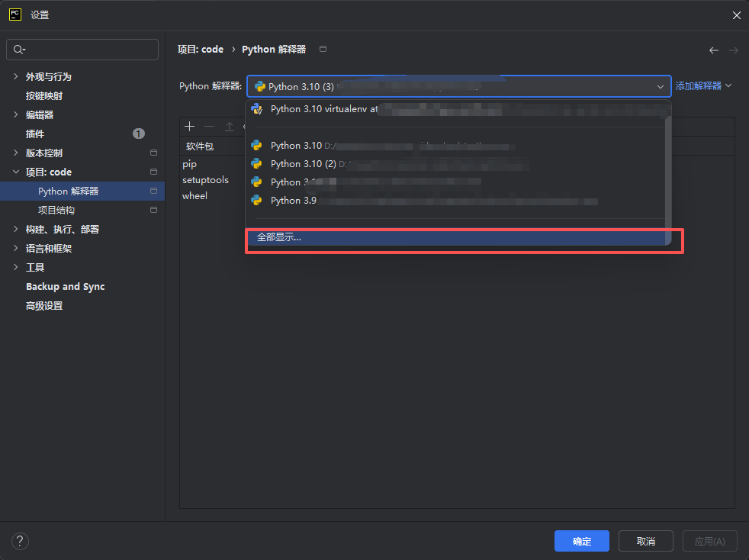Click into the settings search field
The image size is (749, 560).
(x=82, y=50)
